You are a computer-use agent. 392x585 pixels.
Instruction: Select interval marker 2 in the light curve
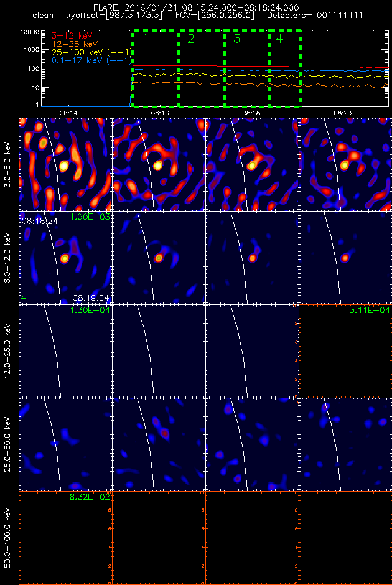[191, 39]
